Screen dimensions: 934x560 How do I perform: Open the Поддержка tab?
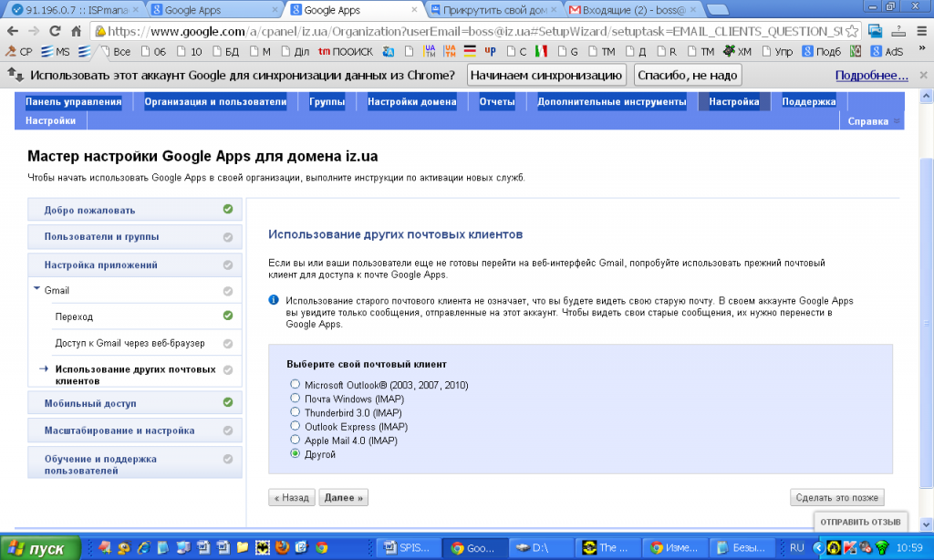[809, 102]
